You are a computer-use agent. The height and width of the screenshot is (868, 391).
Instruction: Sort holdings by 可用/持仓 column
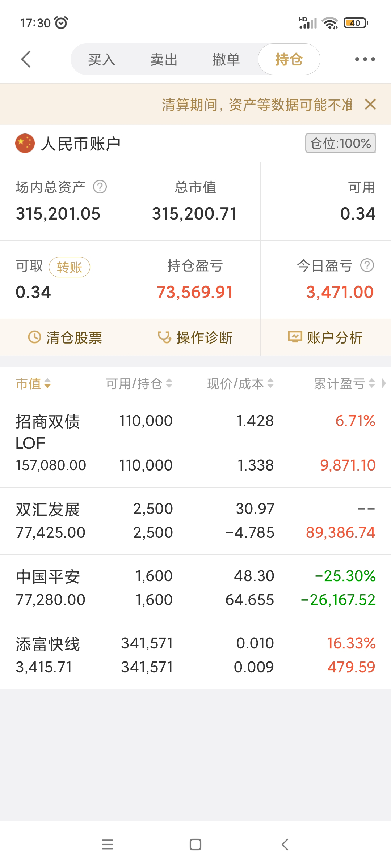(139, 383)
